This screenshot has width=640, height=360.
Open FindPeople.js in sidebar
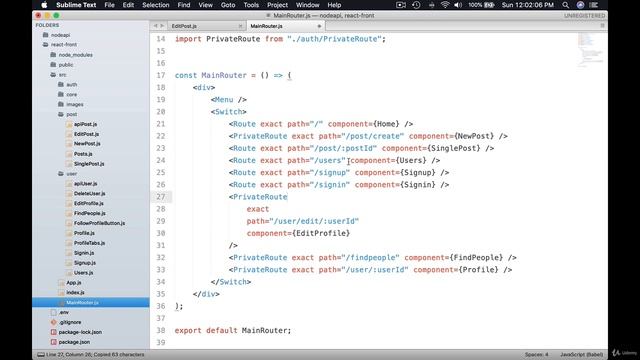tap(89, 213)
